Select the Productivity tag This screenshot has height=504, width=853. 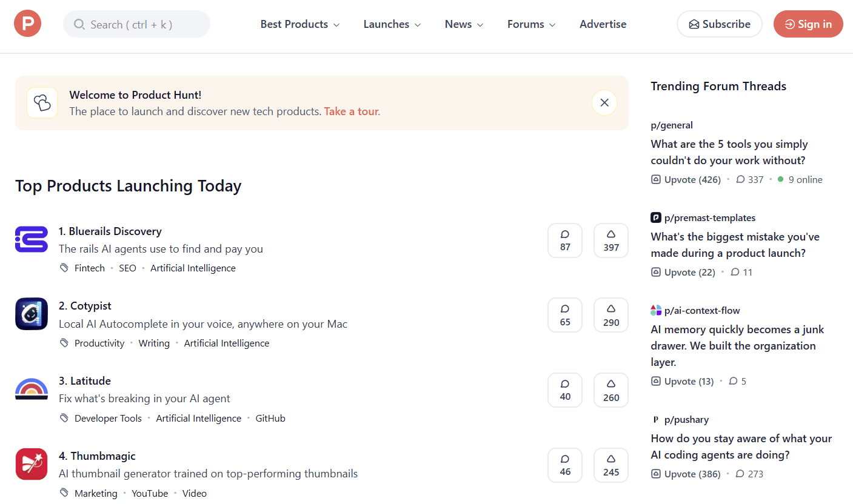[99, 343]
